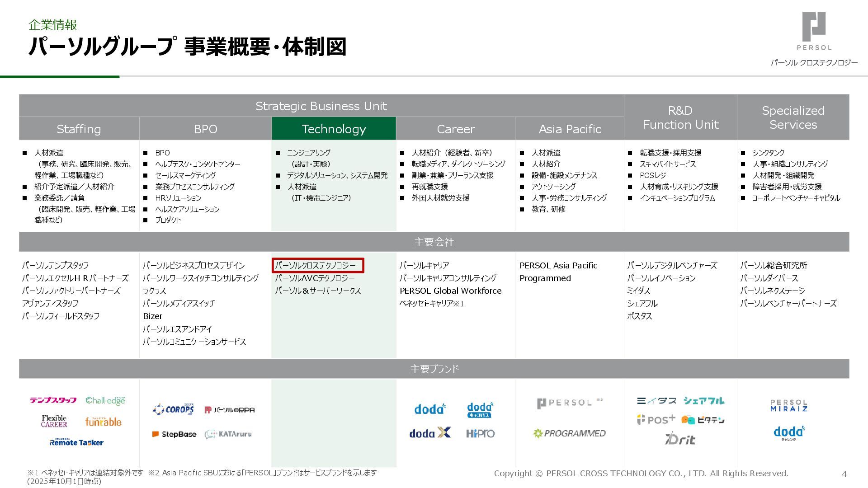Click the HiPro brand logo
The height and width of the screenshot is (488, 868).
(x=480, y=434)
